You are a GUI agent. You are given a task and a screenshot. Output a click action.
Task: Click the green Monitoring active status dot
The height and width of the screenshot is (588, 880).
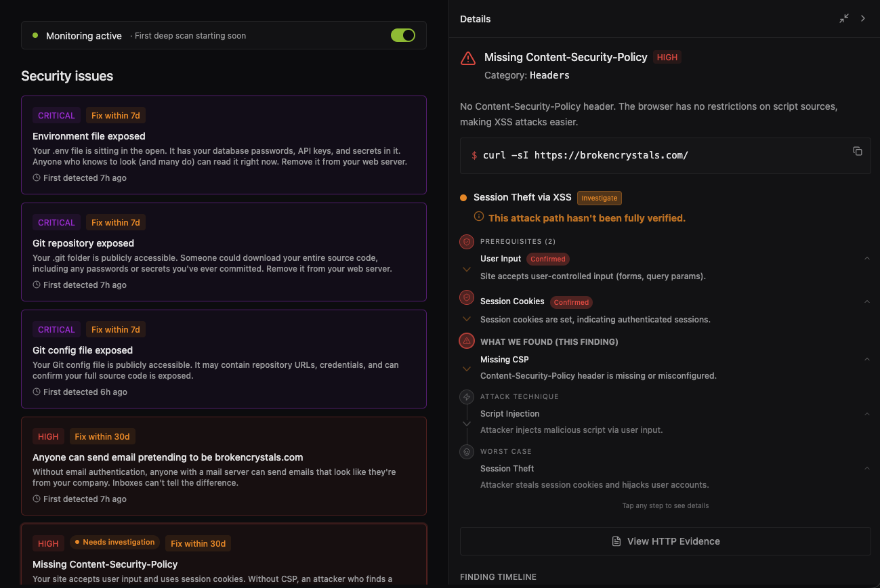pos(35,35)
